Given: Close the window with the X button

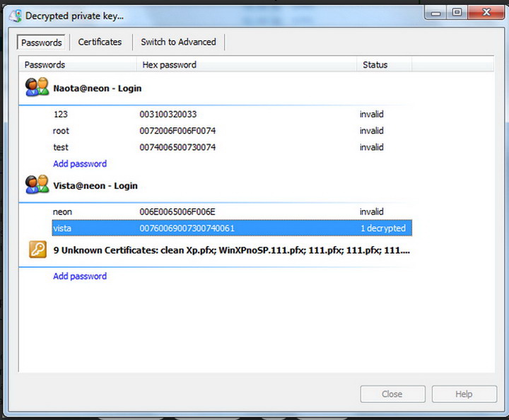Looking at the screenshot, I should click(x=486, y=13).
